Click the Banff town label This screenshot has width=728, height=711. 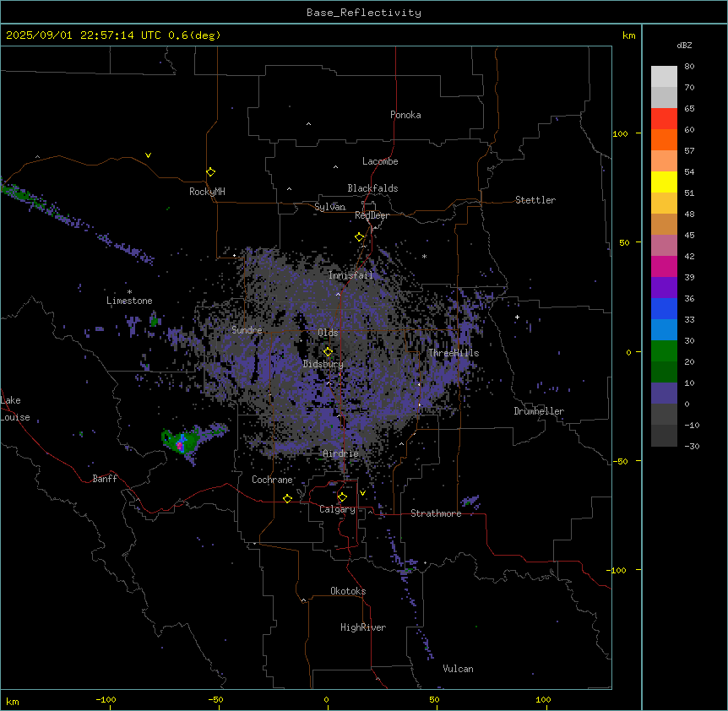[x=105, y=479]
